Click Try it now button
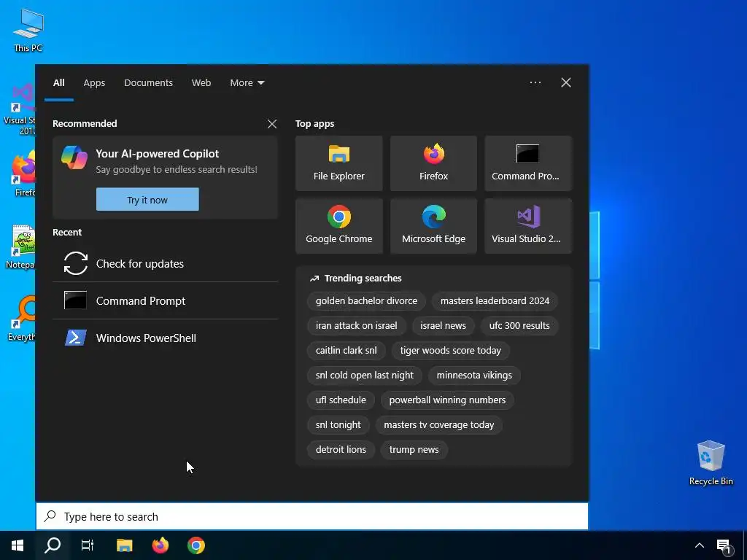The image size is (747, 560). [147, 200]
